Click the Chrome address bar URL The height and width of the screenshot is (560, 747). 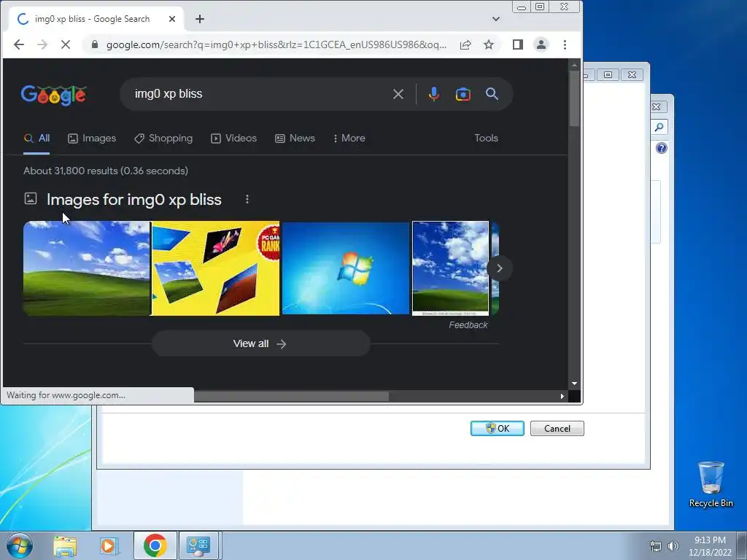pos(276,44)
